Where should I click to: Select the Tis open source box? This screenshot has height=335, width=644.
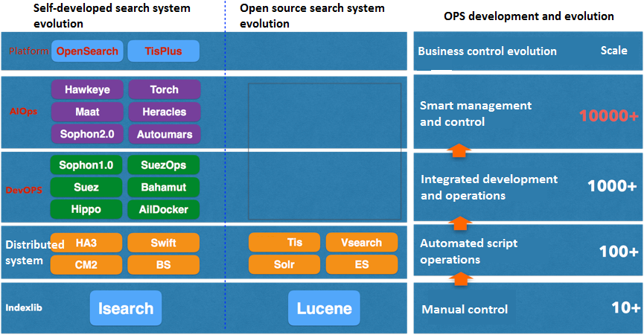pyautogui.click(x=284, y=242)
